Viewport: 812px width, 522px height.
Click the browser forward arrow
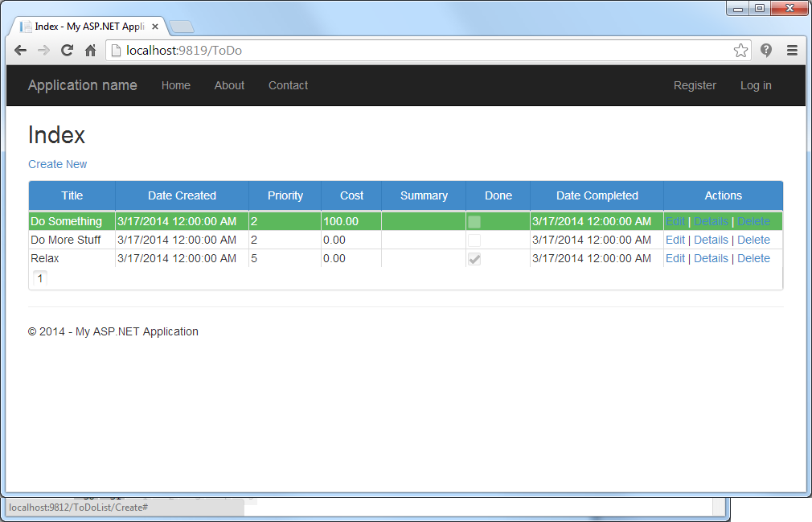[x=43, y=50]
